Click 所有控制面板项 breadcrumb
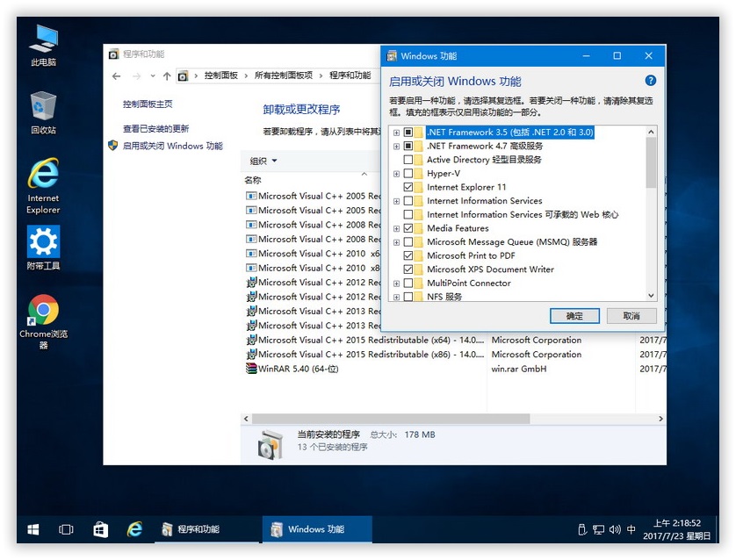The image size is (736, 560). [x=284, y=75]
